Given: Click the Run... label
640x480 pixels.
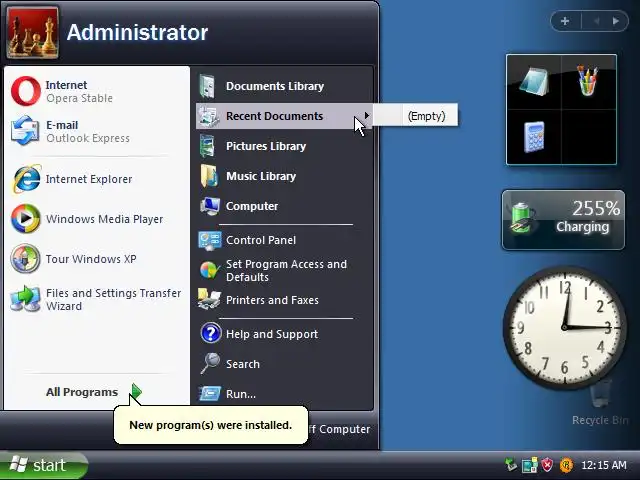Looking at the screenshot, I should click(241, 394).
